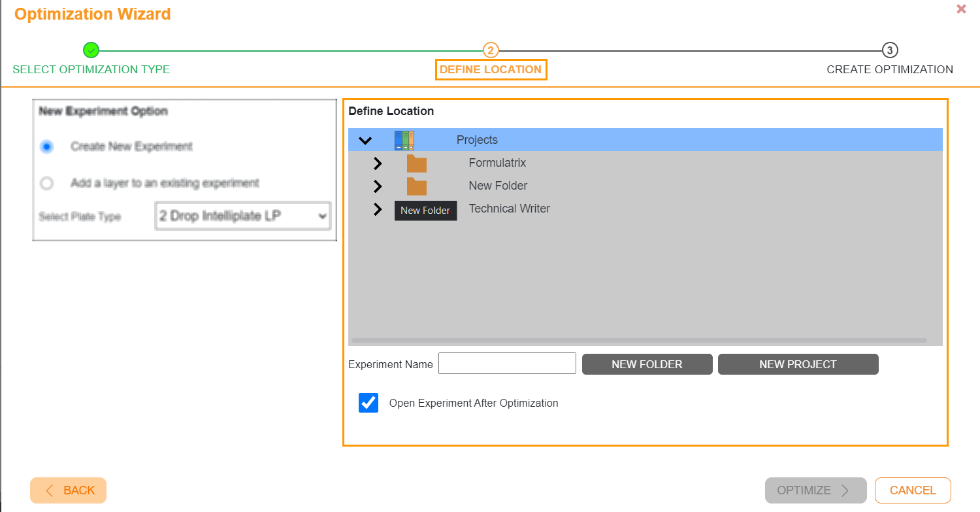Click the Projects root icon
Screen dimensions: 980x512
click(405, 139)
